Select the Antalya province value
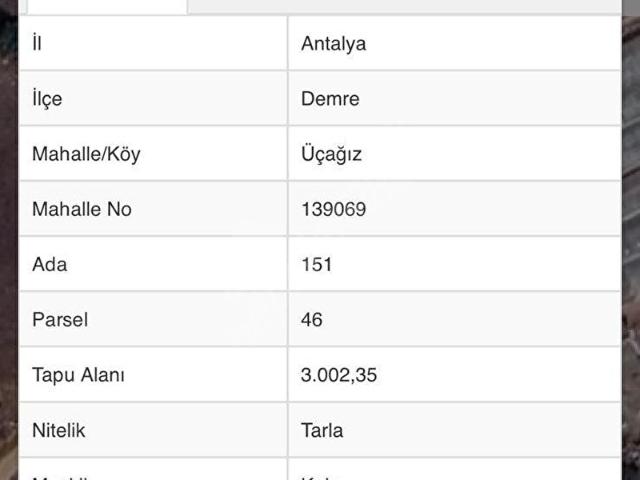 point(333,43)
